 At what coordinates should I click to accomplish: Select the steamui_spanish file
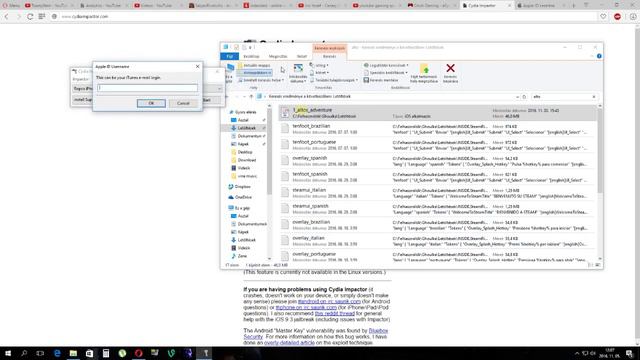point(437,209)
